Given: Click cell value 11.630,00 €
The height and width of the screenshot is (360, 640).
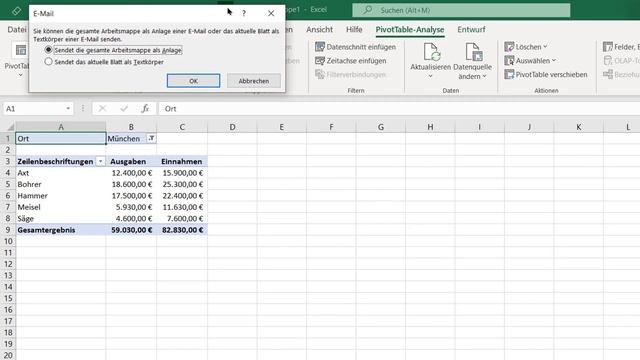Looking at the screenshot, I should (182, 207).
